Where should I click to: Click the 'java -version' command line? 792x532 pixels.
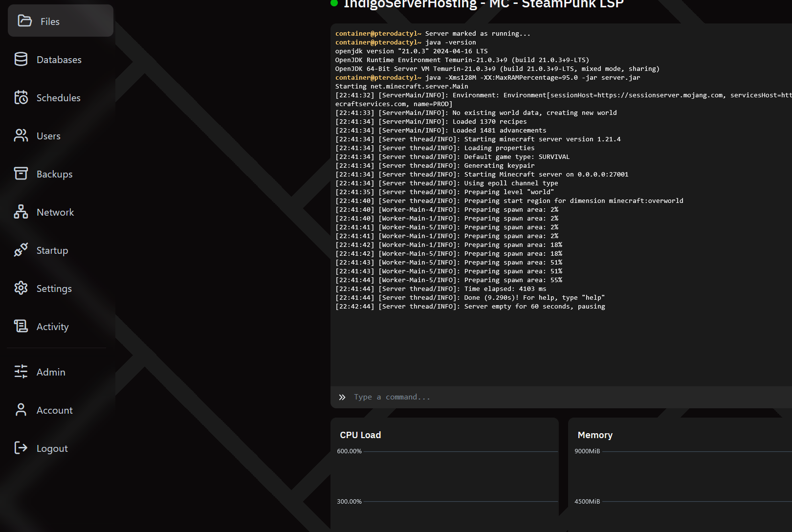pyautogui.click(x=405, y=42)
